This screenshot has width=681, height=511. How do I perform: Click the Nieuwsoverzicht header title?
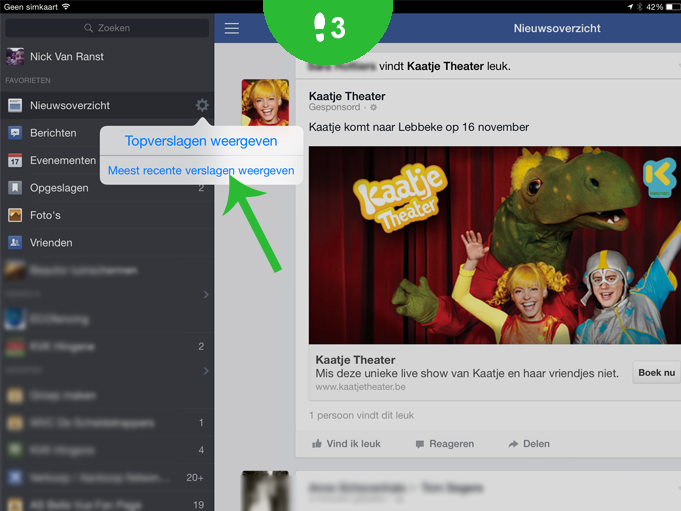(x=557, y=28)
